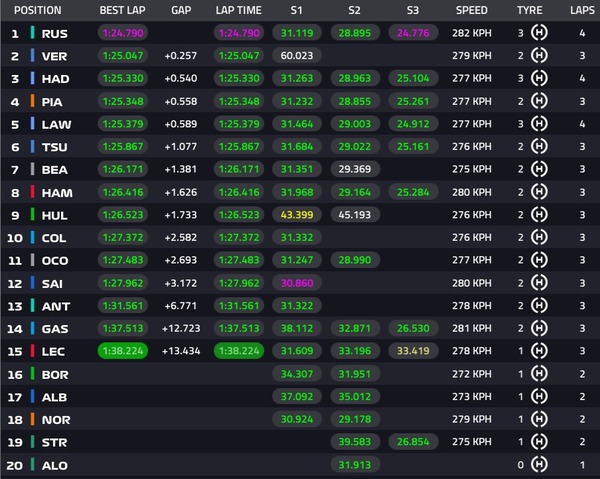Click the hard tyre icon in VER row

click(x=539, y=55)
